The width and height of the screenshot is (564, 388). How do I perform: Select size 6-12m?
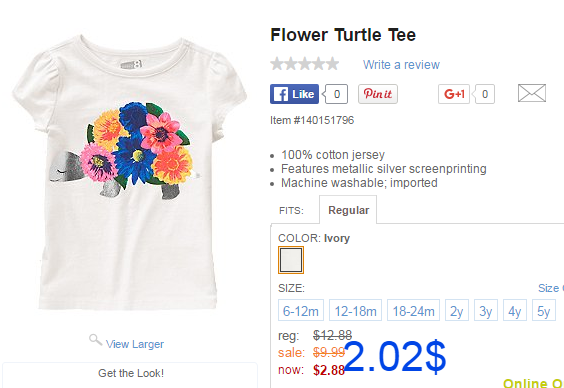tap(301, 310)
